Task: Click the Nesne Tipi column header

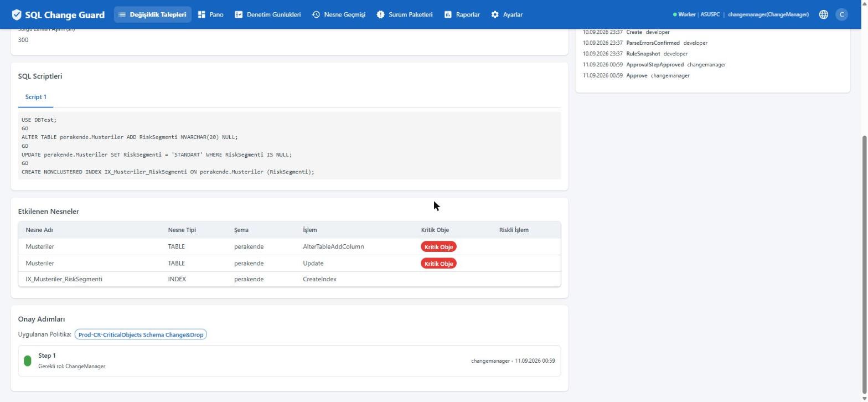Action: (182, 230)
